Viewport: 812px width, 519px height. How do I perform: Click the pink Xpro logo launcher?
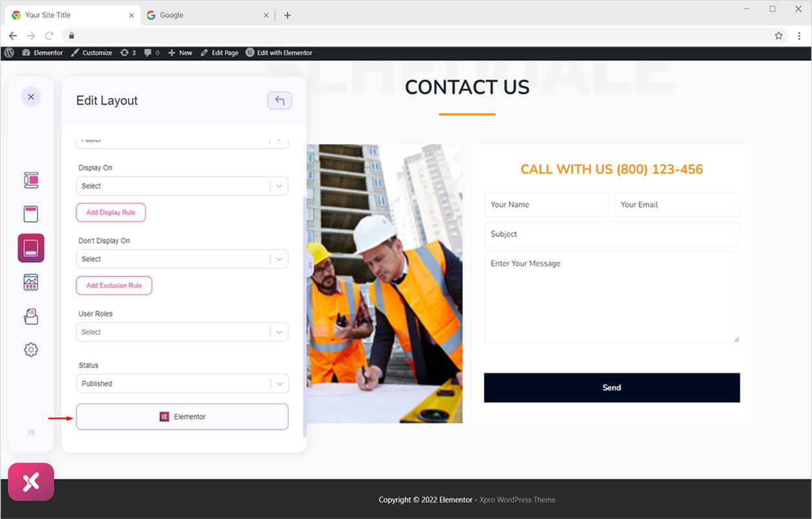pyautogui.click(x=31, y=482)
